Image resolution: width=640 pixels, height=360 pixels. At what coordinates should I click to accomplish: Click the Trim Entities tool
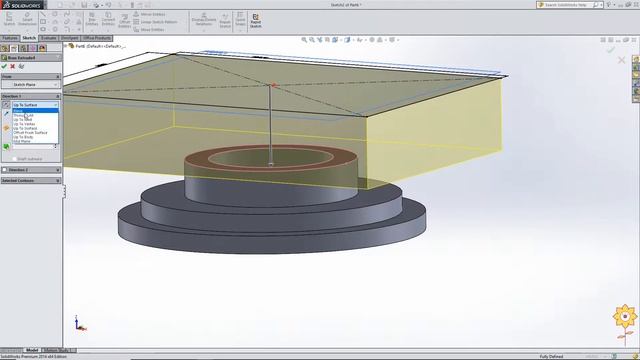[92, 20]
